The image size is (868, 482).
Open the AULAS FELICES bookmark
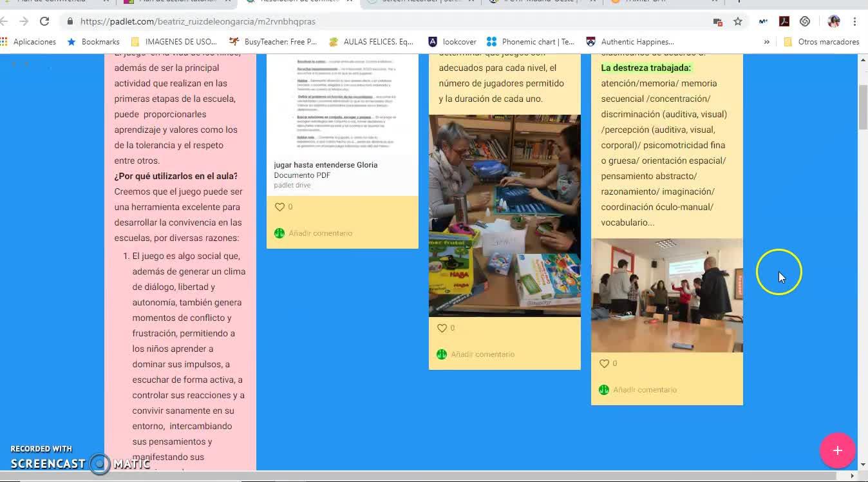[x=372, y=42]
